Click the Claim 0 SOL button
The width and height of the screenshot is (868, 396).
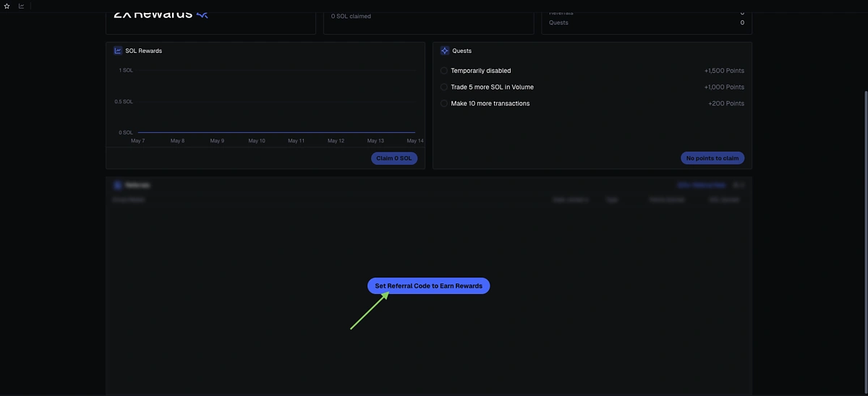pos(394,158)
